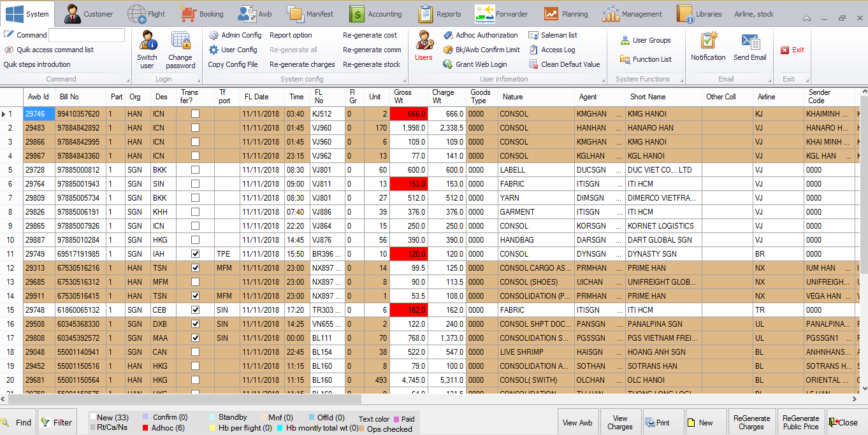The height and width of the screenshot is (435, 868).
Task: Expand the Email group dialog launcher
Action: point(770,80)
